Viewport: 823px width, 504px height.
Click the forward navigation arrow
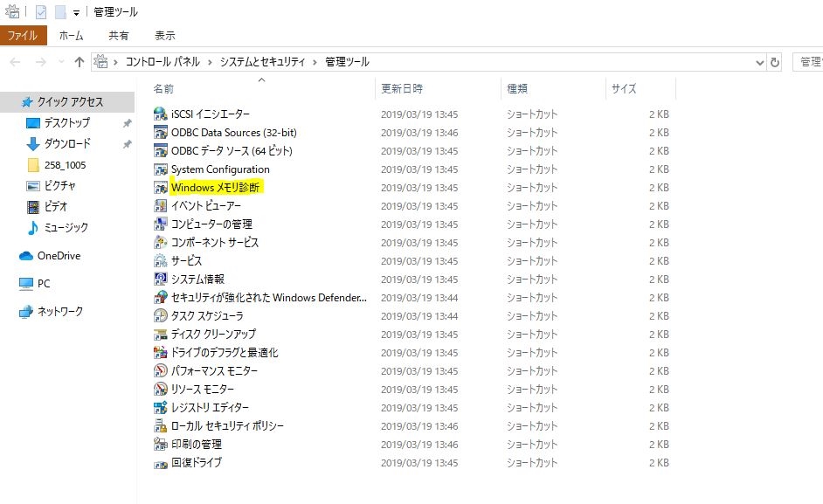(40, 62)
